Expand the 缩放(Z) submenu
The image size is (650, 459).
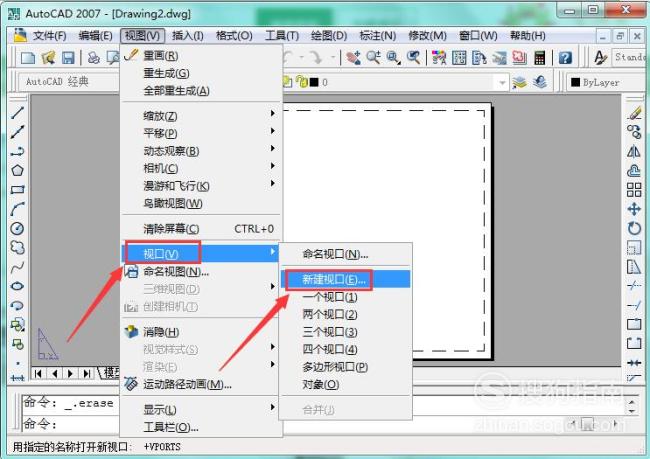pos(202,116)
